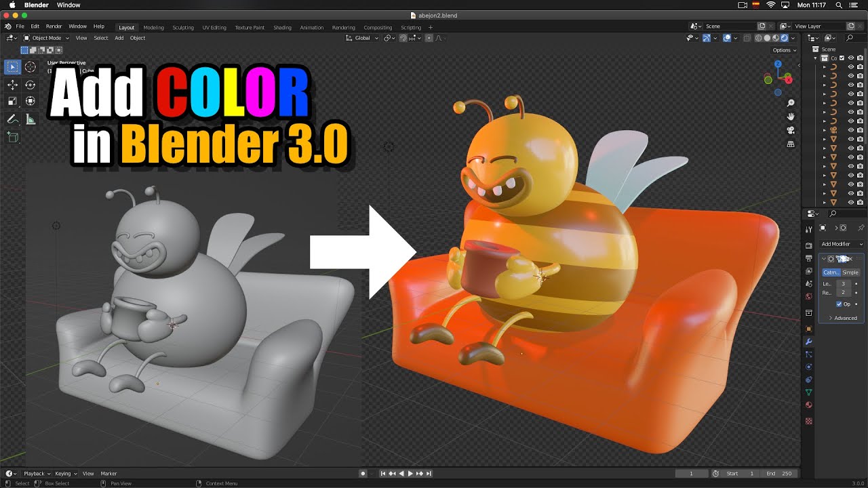Viewport: 868px width, 488px height.
Task: Collapse the Collection tree in outliner
Action: [x=816, y=58]
